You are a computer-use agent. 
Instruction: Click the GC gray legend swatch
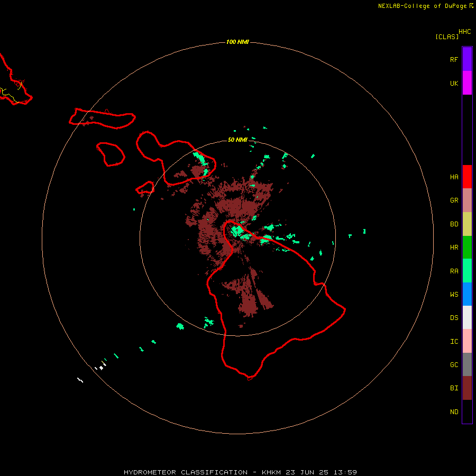point(467,364)
